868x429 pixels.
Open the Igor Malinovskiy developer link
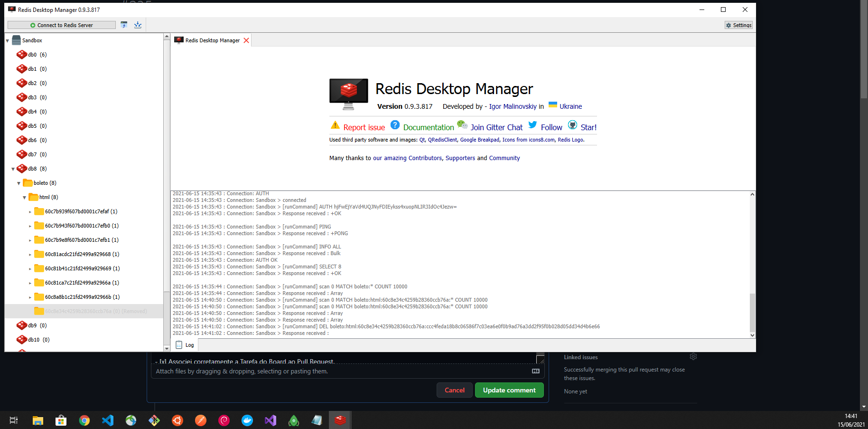pos(513,106)
